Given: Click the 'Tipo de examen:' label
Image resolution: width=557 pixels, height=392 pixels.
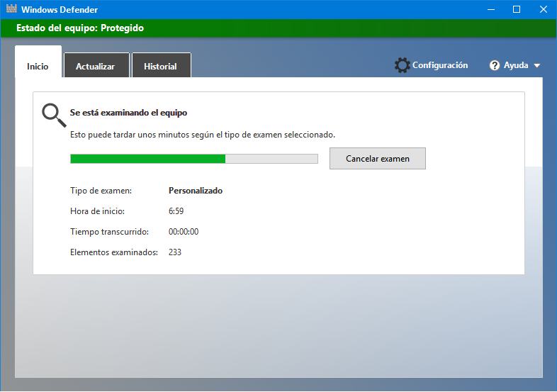Looking at the screenshot, I should (x=101, y=191).
